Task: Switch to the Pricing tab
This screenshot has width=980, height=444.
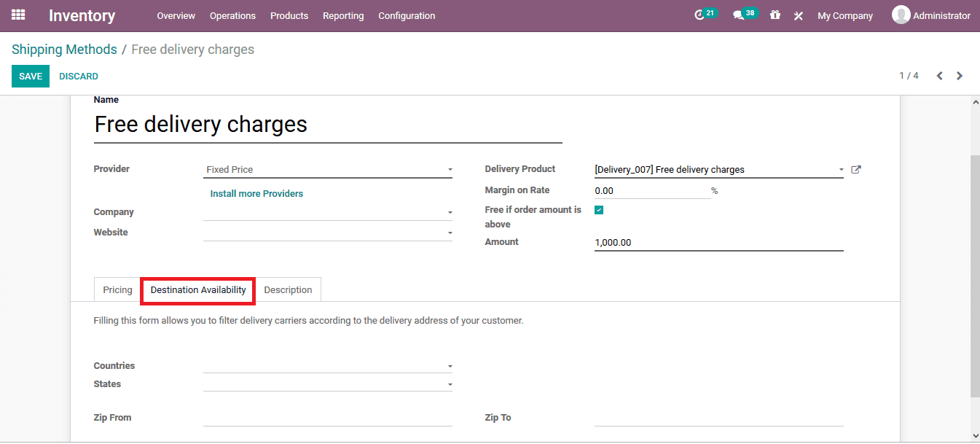Action: [117, 289]
